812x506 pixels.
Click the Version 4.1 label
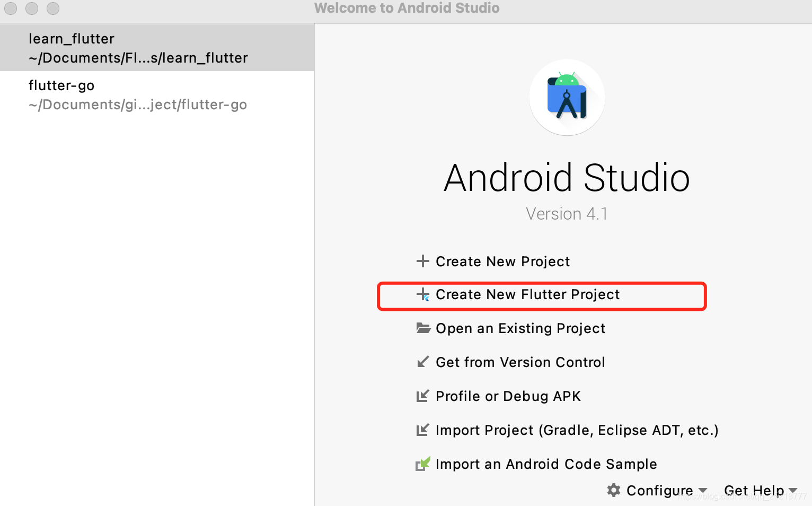click(x=567, y=214)
